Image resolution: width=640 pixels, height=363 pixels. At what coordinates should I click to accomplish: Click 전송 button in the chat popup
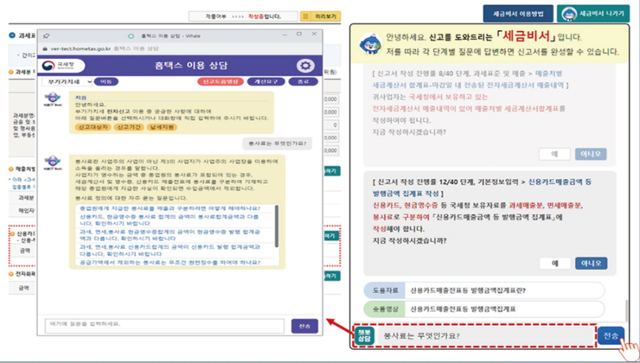[304, 326]
